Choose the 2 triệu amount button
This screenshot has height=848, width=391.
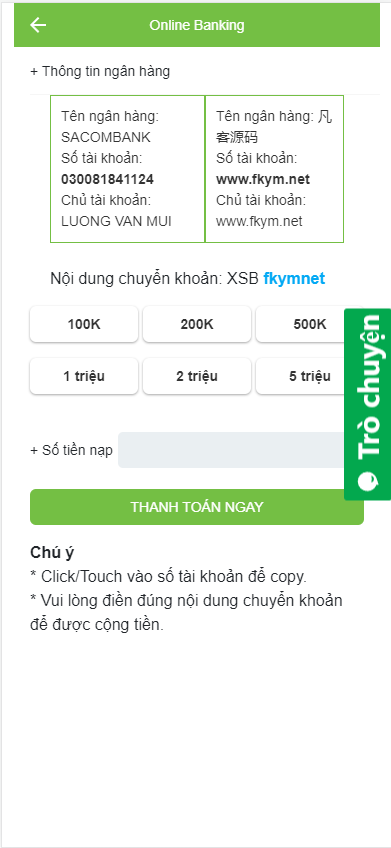point(197,376)
